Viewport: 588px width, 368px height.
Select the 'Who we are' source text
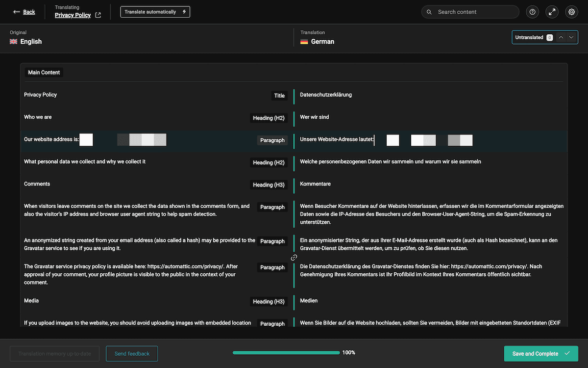38,117
